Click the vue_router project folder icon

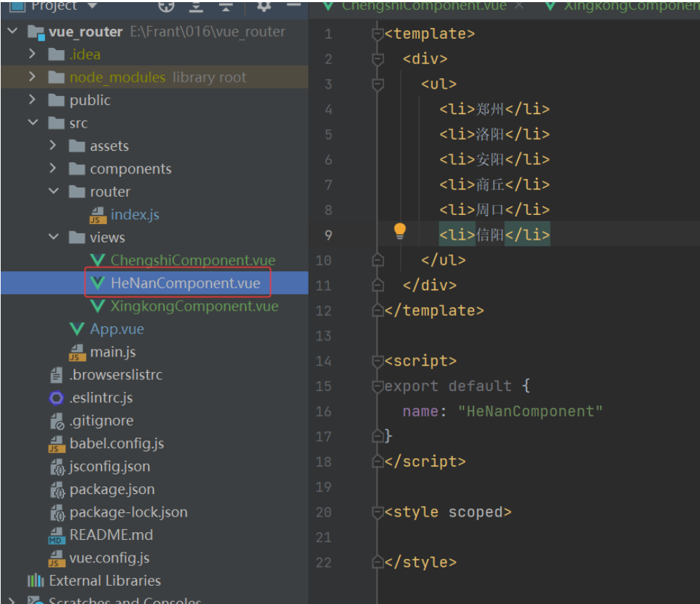pyautogui.click(x=36, y=32)
